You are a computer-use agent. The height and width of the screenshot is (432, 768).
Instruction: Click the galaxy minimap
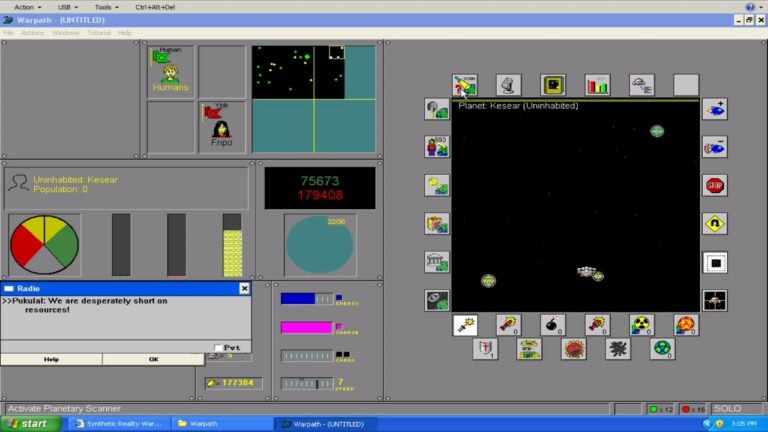click(313, 99)
